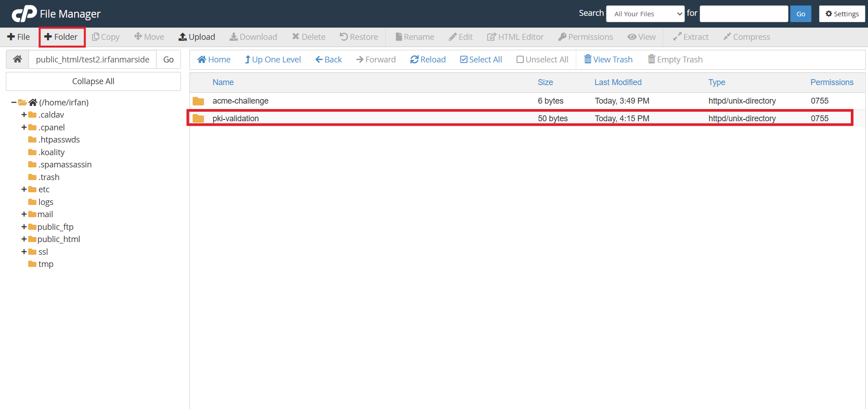
Task: Open View Trash
Action: 608,60
